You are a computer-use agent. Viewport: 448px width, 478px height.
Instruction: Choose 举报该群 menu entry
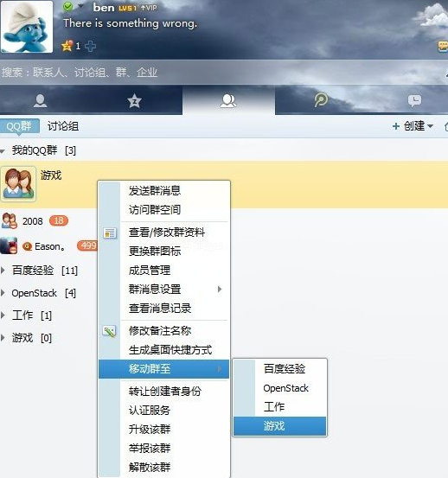[163, 448]
